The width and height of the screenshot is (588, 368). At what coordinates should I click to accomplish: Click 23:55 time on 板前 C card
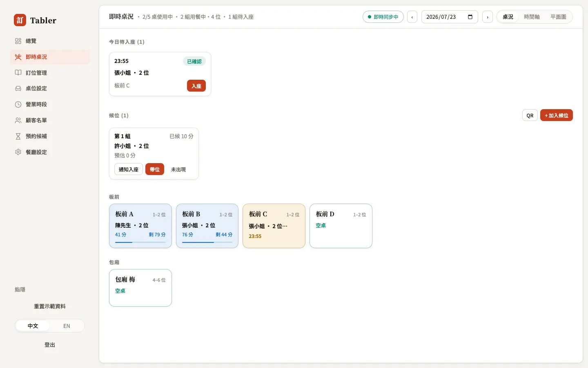[x=255, y=236]
